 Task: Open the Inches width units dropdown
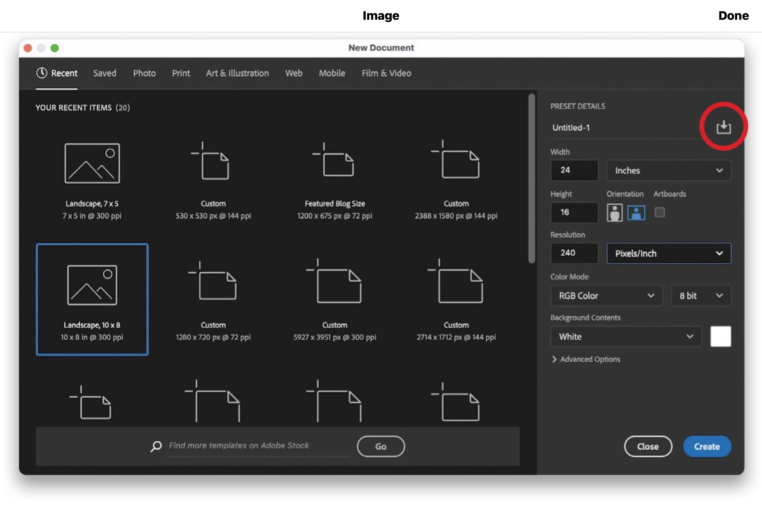point(669,171)
